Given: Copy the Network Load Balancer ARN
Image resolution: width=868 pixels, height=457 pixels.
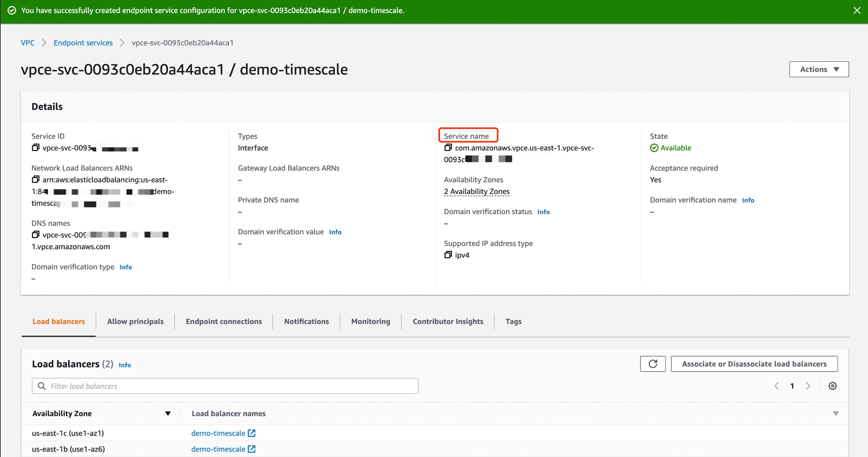Looking at the screenshot, I should (36, 180).
